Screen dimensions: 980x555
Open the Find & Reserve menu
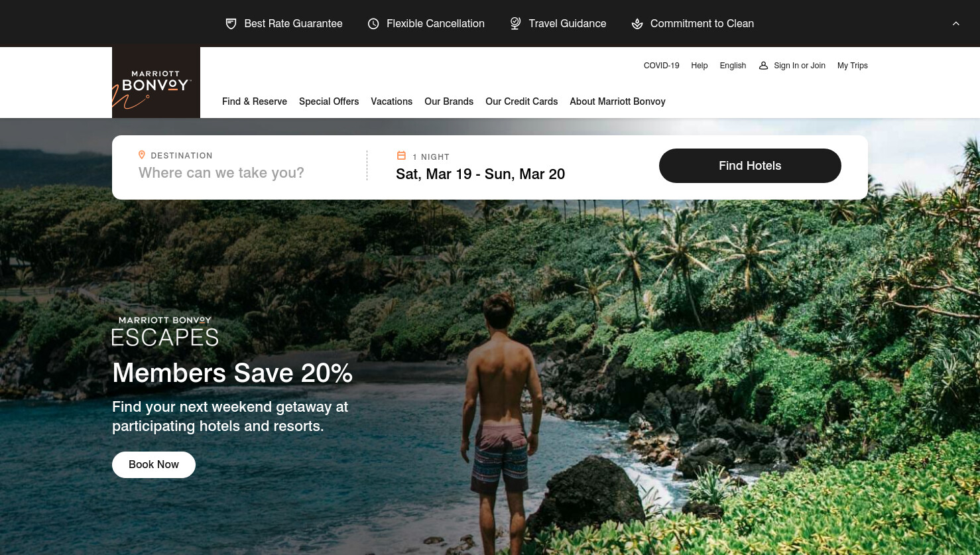pos(255,101)
